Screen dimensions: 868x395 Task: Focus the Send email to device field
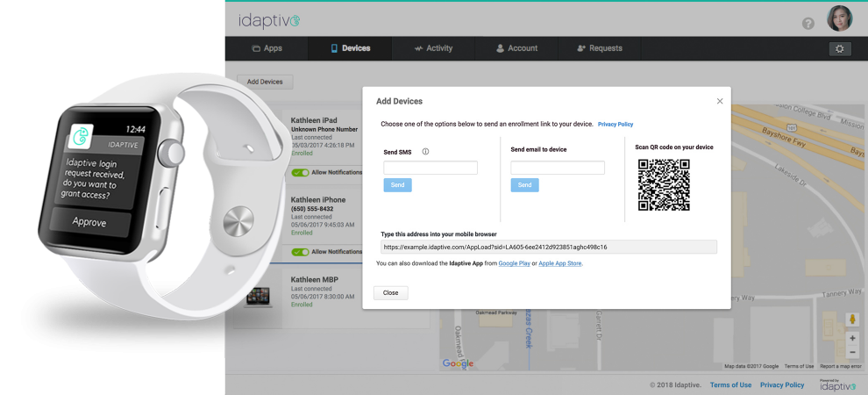click(x=558, y=168)
